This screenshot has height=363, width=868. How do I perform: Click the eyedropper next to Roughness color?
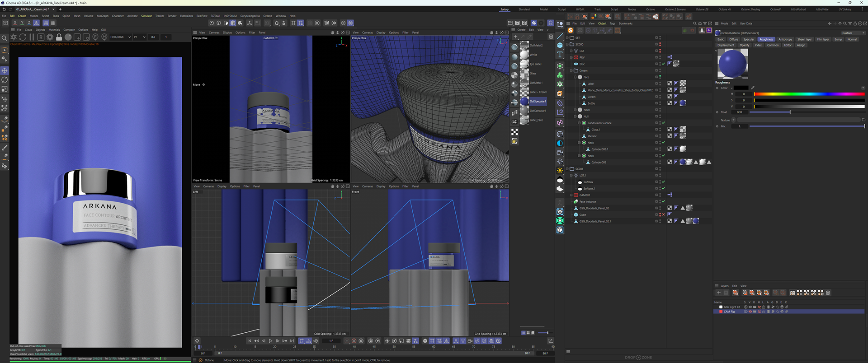753,88
